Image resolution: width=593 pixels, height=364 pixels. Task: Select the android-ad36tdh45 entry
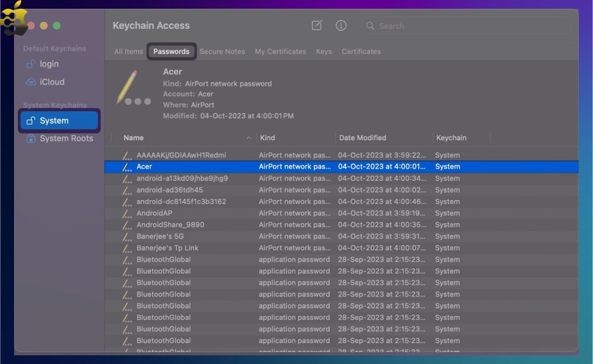341,190
